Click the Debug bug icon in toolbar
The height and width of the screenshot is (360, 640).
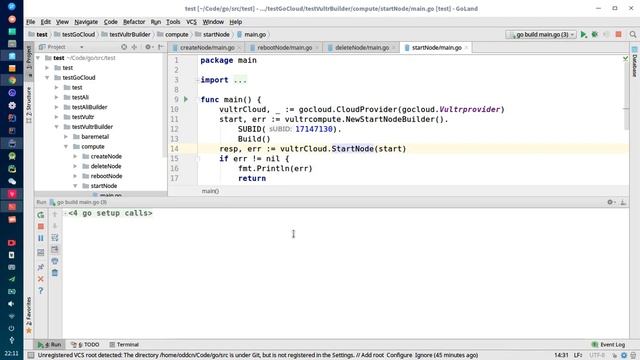(595, 35)
